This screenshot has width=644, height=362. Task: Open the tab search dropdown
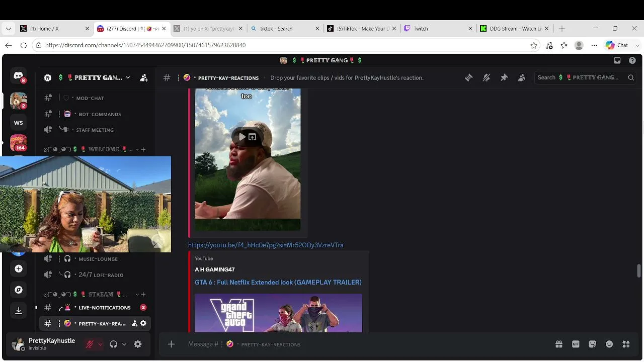click(x=8, y=29)
